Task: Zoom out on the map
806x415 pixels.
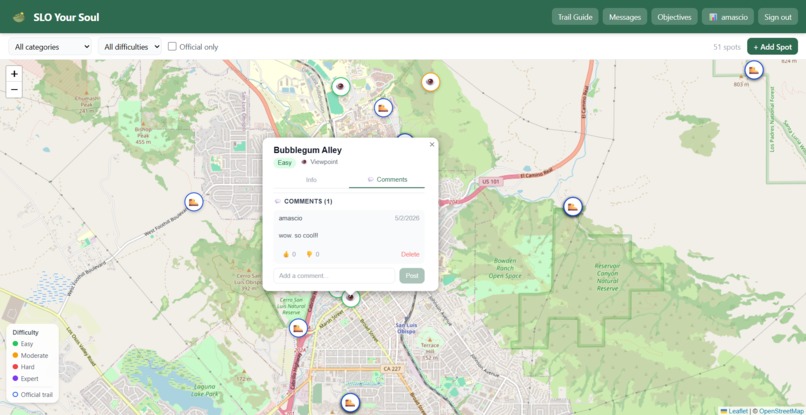Action: pos(14,89)
